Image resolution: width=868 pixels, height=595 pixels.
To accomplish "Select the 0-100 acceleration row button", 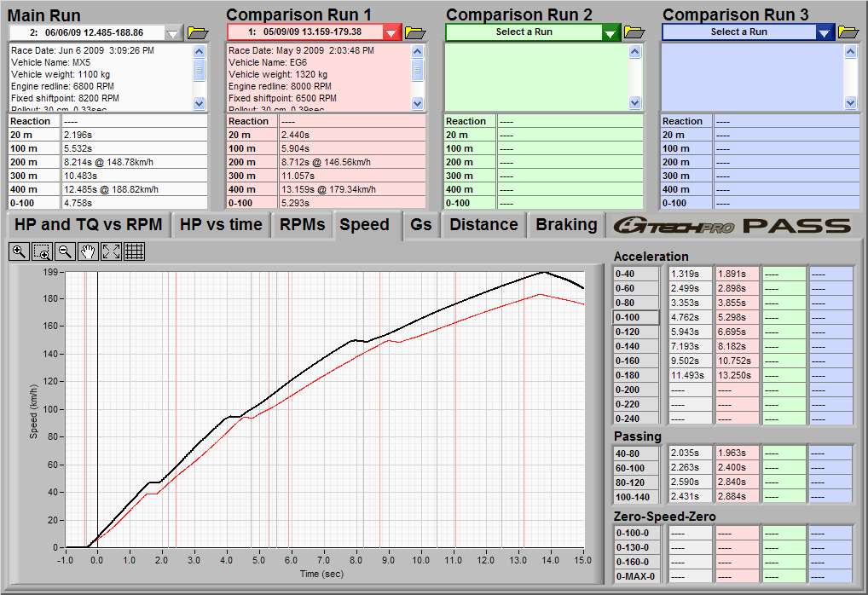I will 637,317.
